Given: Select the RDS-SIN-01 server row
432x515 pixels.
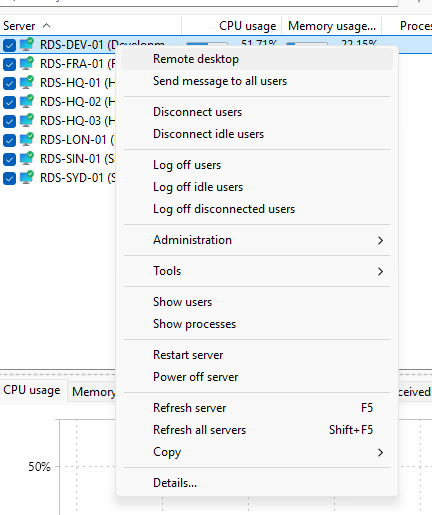Looking at the screenshot, I should click(x=58, y=158).
